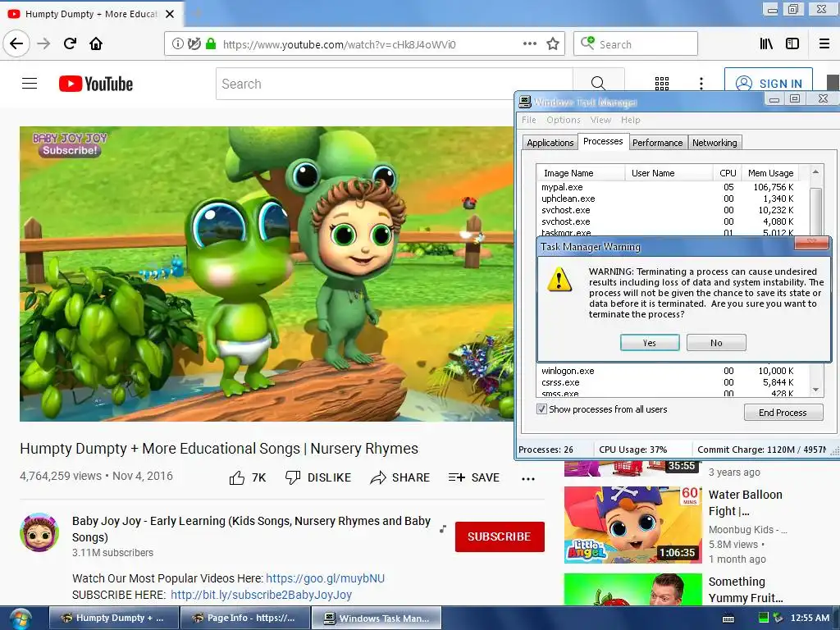840x630 pixels.
Task: Open the Help menu in Task Manager
Action: pyautogui.click(x=631, y=120)
